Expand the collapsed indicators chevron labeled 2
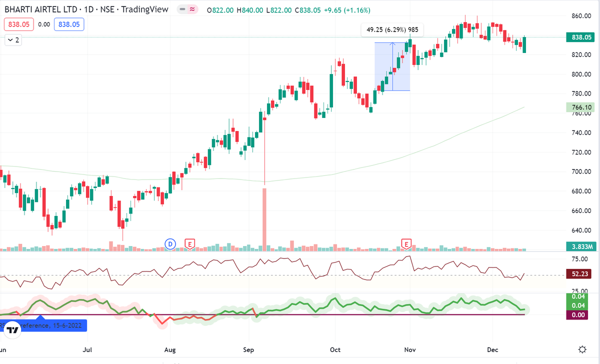 click(13, 40)
